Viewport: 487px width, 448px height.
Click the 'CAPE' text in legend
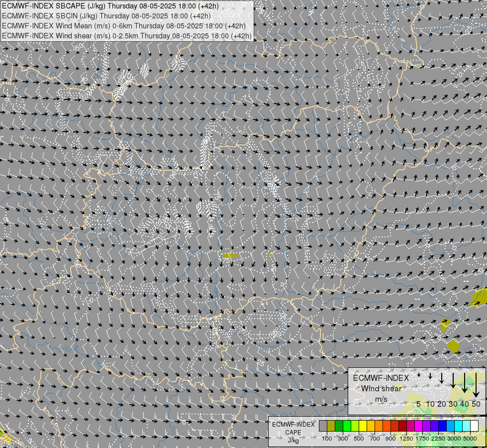pyautogui.click(x=293, y=432)
